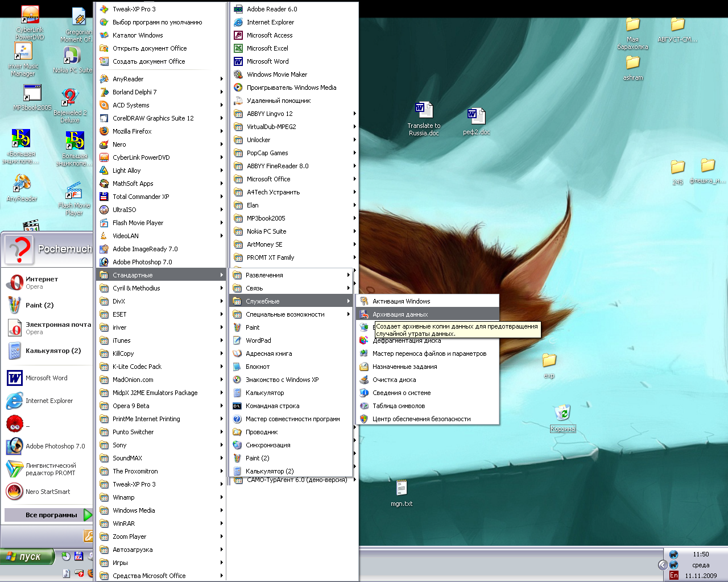Open Microsoft Excel from programs list

[x=294, y=48]
